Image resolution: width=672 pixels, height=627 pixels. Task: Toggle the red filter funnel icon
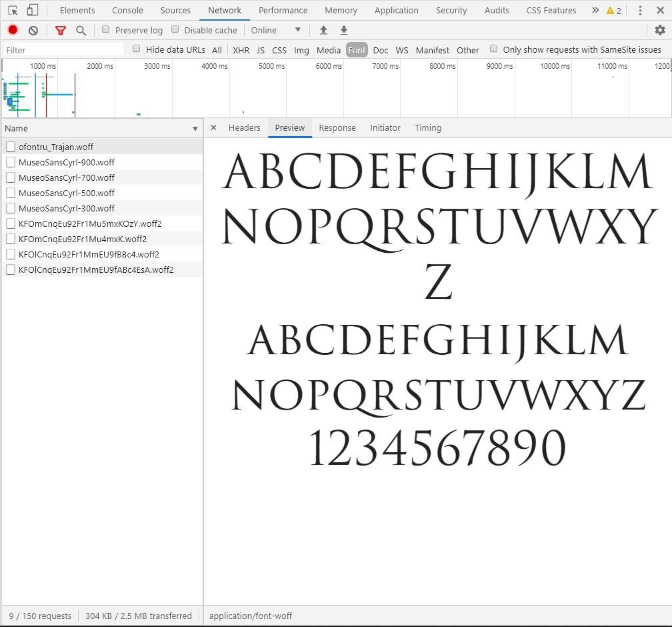coord(61,31)
